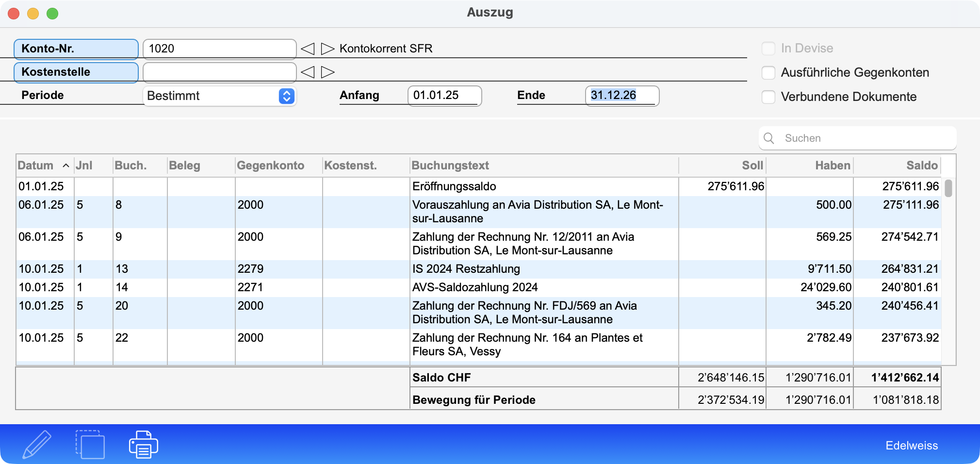The height and width of the screenshot is (464, 980).
Task: Click the Gegenkonto column header
Action: coord(270,166)
